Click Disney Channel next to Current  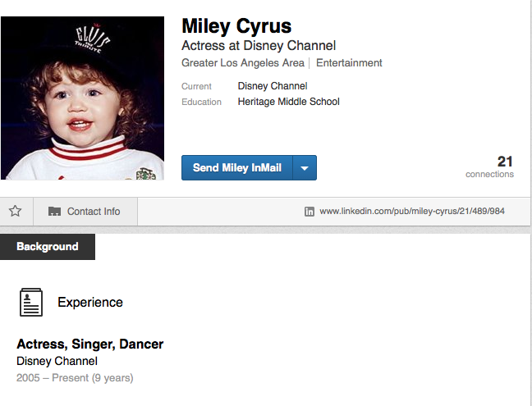click(x=273, y=86)
